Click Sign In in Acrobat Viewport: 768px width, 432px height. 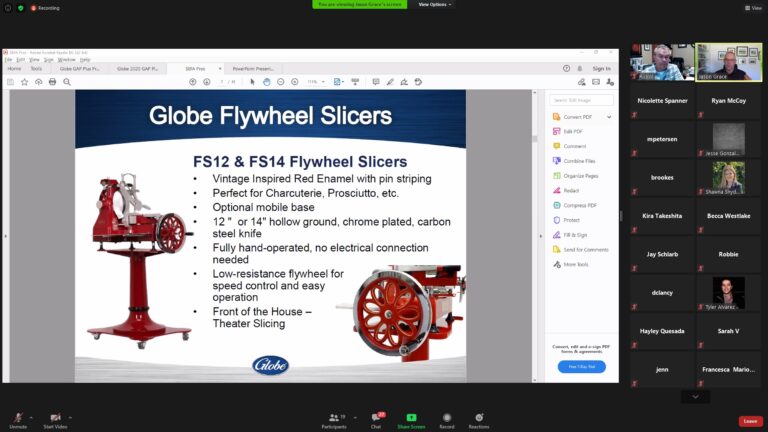[601, 69]
